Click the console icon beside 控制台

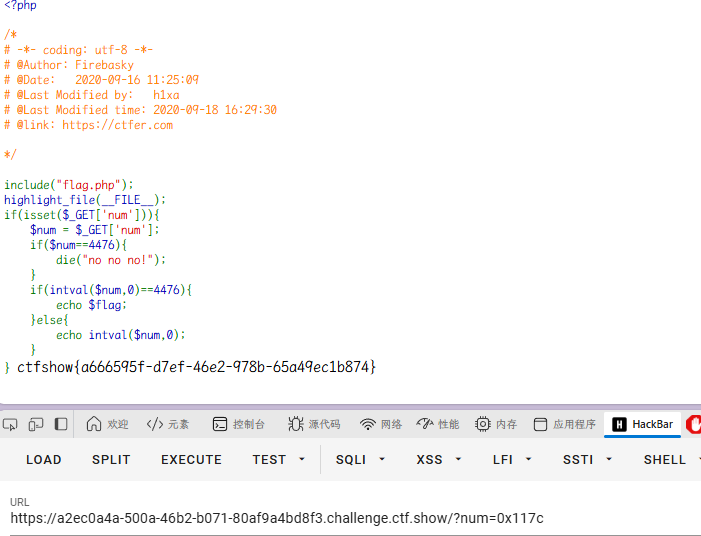[x=220, y=424]
